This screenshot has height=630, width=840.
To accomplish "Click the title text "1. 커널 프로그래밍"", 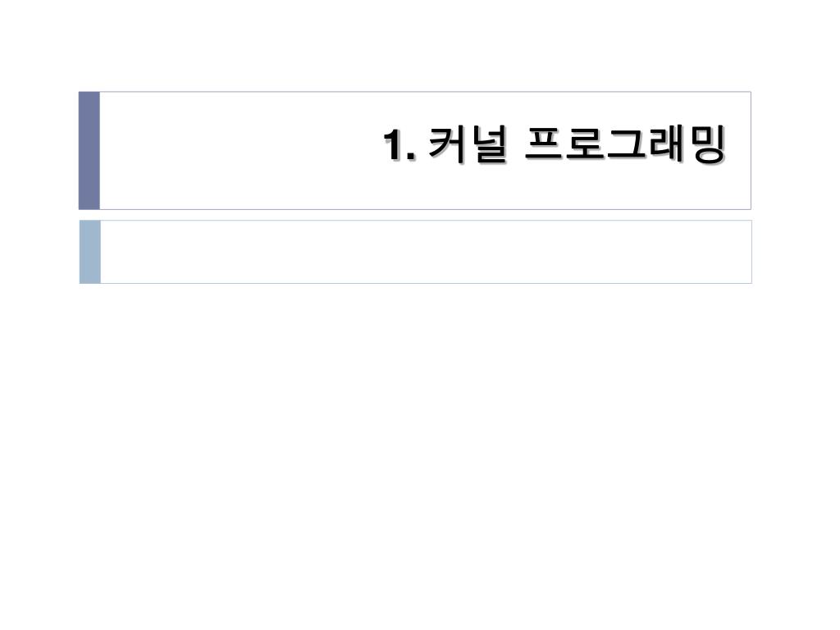I will (x=555, y=144).
